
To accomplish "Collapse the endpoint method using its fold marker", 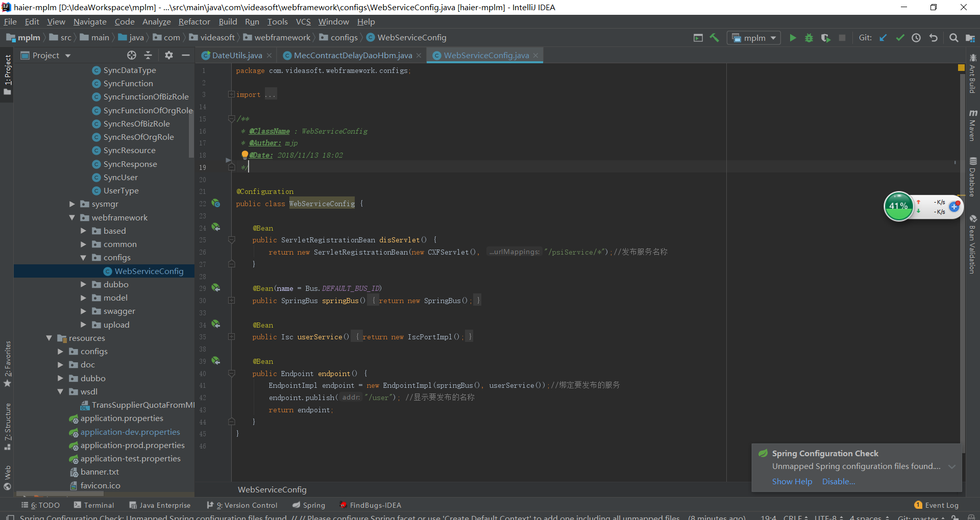I will click(x=232, y=373).
